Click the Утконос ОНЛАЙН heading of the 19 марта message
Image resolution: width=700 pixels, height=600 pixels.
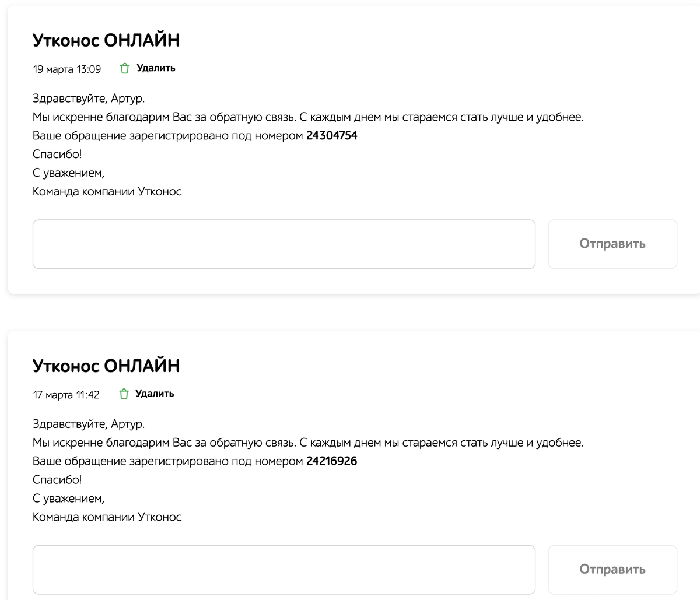[106, 40]
